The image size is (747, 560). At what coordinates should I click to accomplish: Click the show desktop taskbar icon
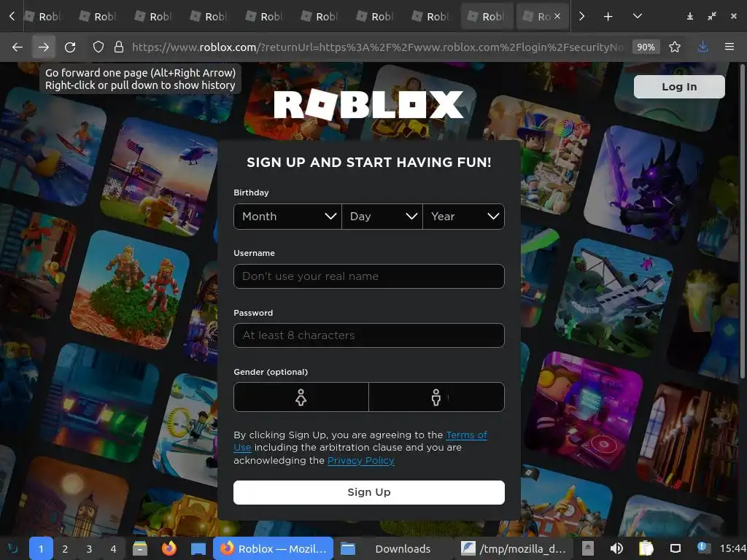[x=198, y=548]
